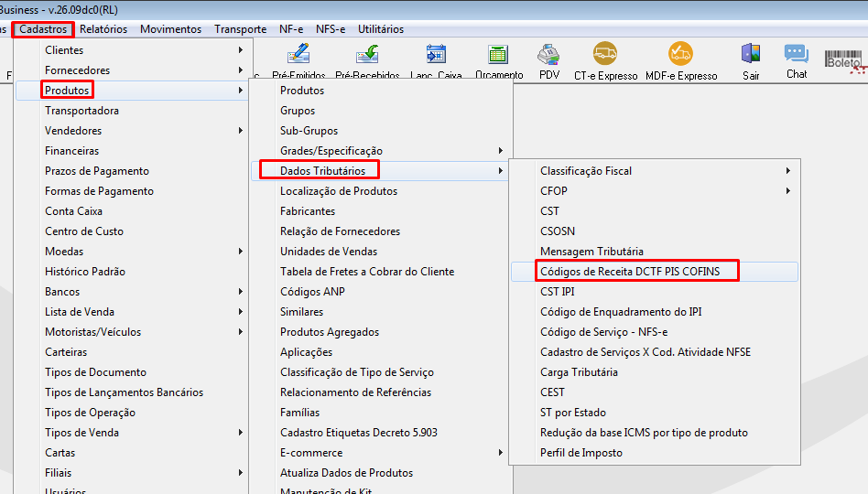Open CT-e Expresso truck icon
The height and width of the screenshot is (494, 868).
pos(605,54)
